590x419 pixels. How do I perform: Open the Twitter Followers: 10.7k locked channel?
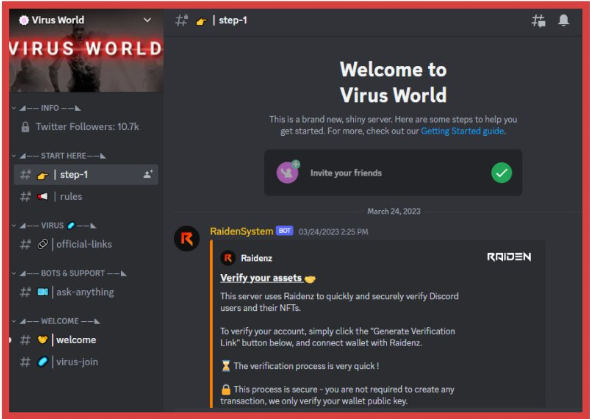pos(86,127)
